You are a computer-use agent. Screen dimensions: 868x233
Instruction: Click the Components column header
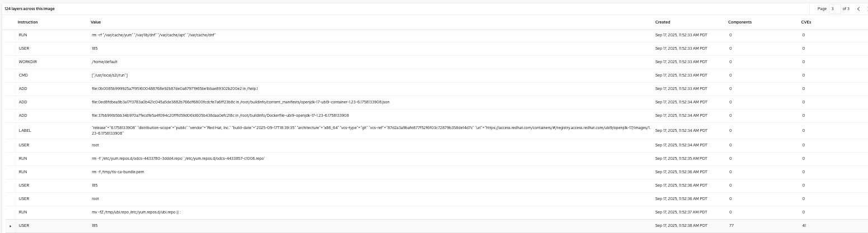pyautogui.click(x=739, y=22)
